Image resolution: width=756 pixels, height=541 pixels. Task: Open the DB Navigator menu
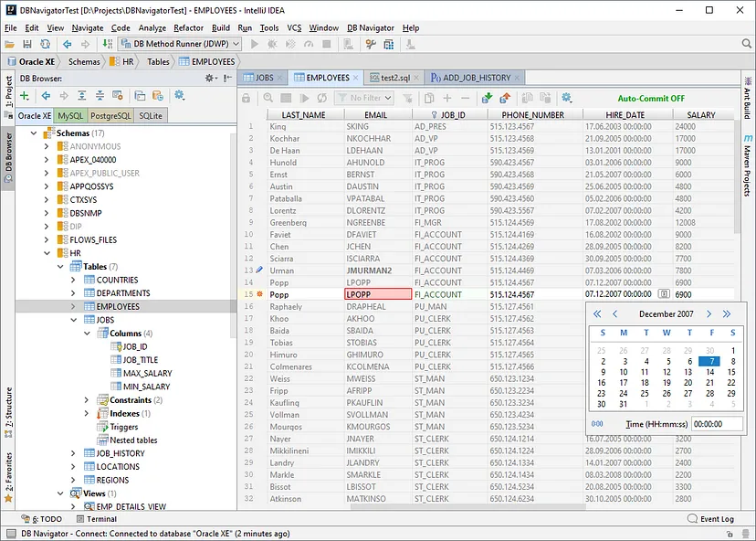[x=371, y=28]
